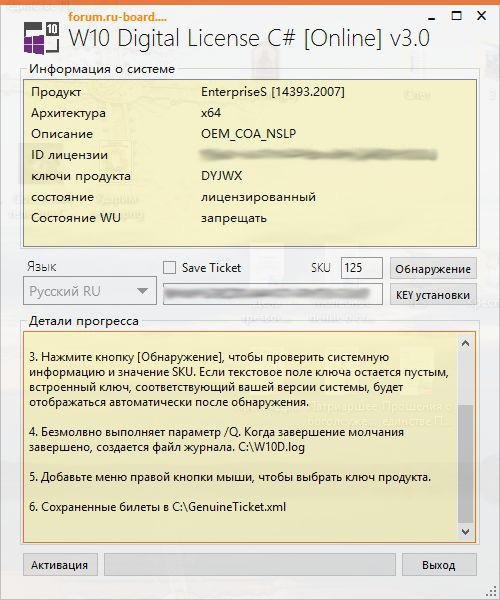Click the SKU field showing 125
This screenshot has width=500, height=600.
tap(362, 268)
